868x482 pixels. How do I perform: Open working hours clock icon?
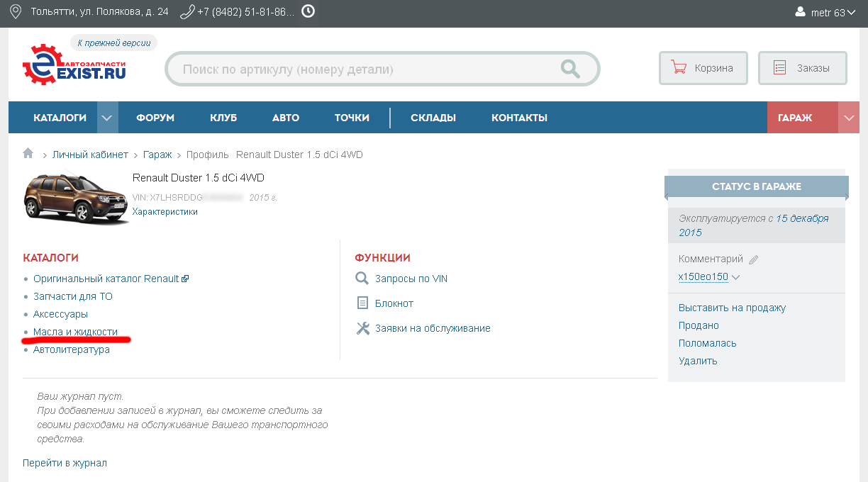308,11
